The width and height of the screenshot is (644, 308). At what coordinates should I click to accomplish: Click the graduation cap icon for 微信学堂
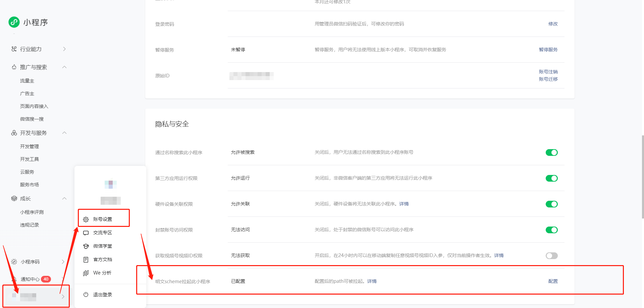tap(86, 246)
